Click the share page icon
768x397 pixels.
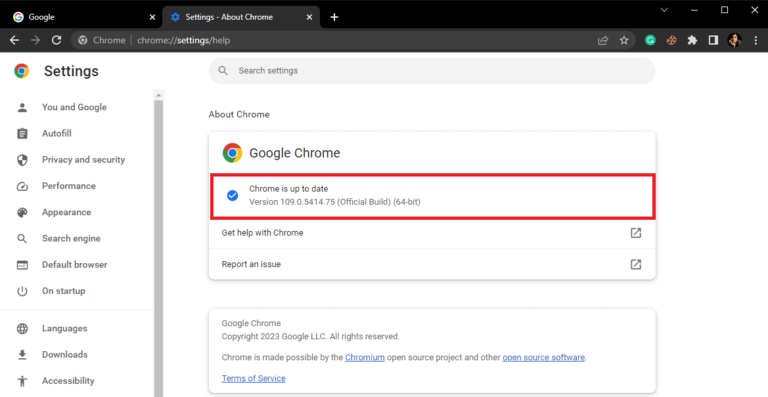point(603,41)
